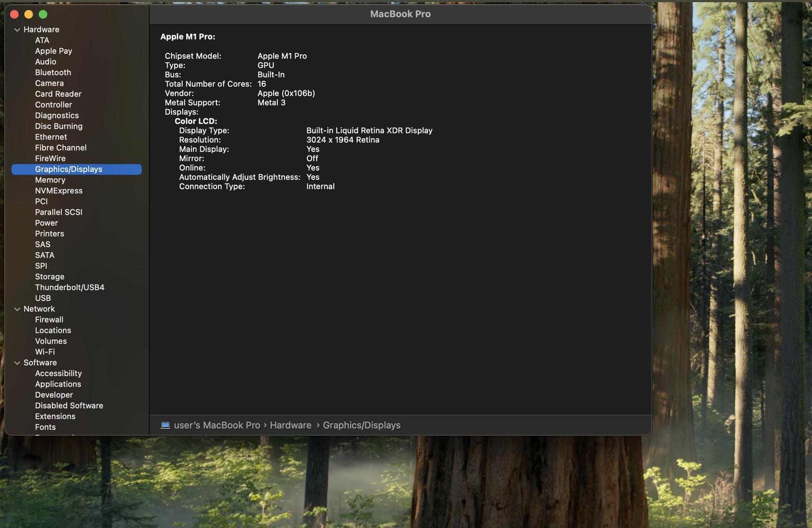The image size is (812, 528).
Task: Select Printers in the sidebar
Action: pos(49,234)
